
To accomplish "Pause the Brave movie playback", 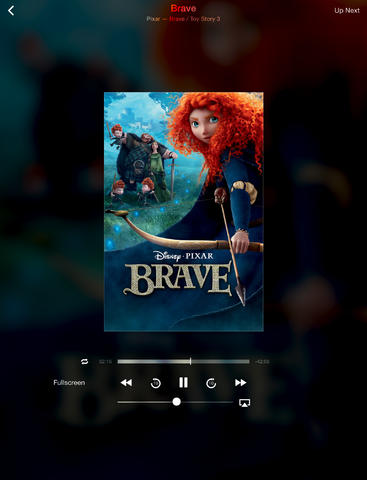I will coord(183,383).
